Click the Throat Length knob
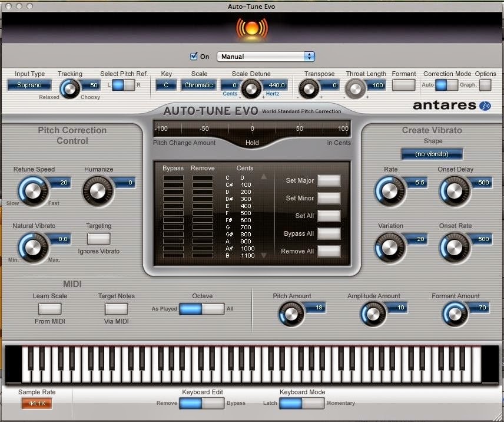The height and width of the screenshot is (422, 504). pos(355,89)
